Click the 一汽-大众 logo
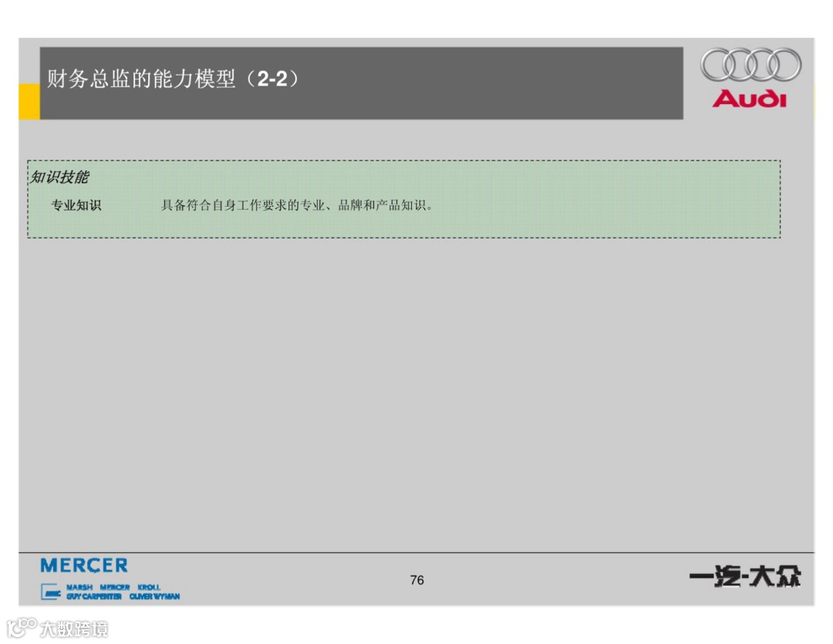The image size is (833, 644). (745, 577)
